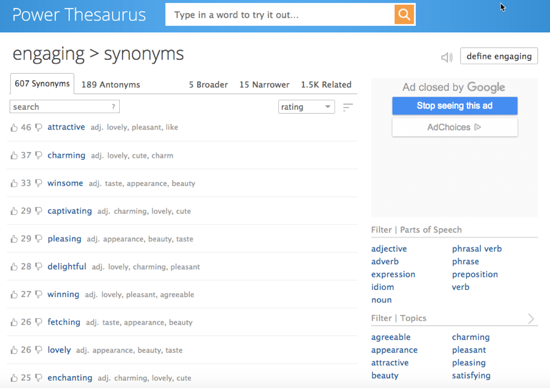Open the 1.5K Related tab

(x=326, y=85)
